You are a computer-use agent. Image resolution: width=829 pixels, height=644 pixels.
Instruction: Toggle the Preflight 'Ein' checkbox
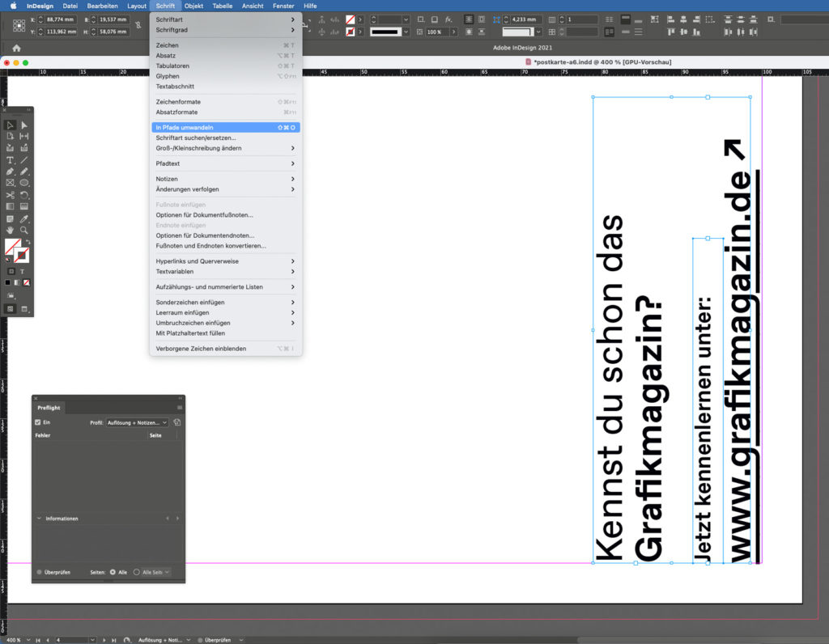click(x=37, y=422)
